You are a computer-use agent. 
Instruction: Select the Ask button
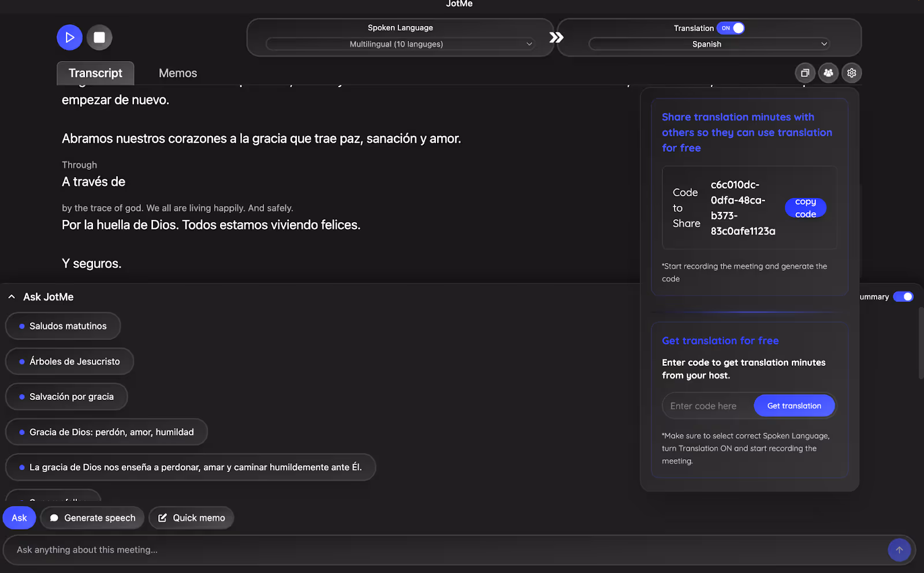19,518
